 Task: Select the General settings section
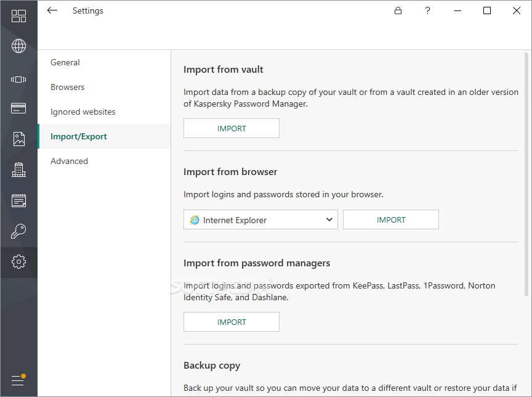[x=104, y=62]
